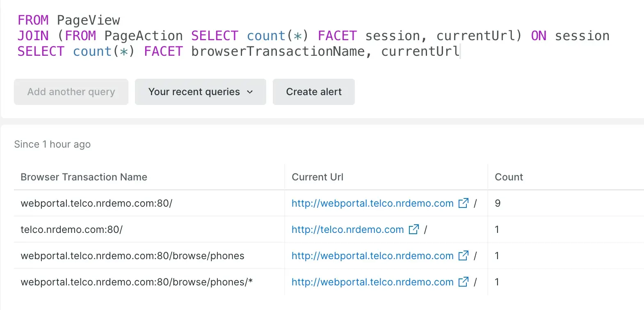Click external link icon in the browse/phones/* row

[x=463, y=282]
